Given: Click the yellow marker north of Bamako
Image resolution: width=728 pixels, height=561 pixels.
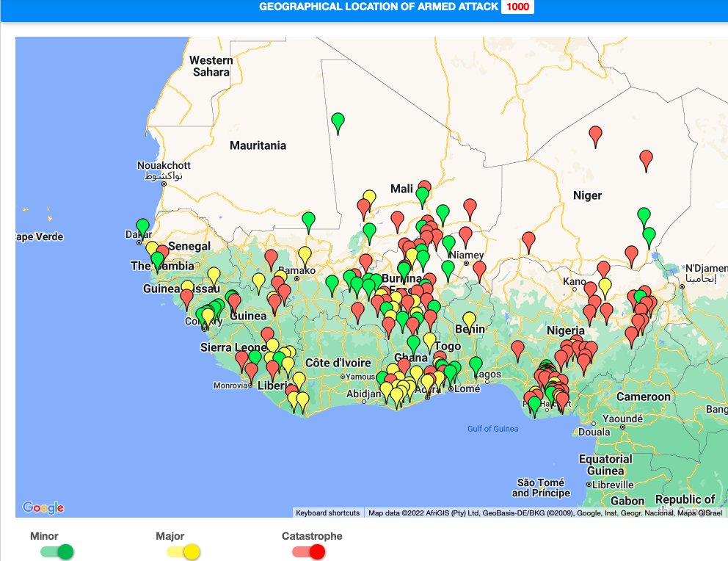Looking at the screenshot, I should click(305, 256).
